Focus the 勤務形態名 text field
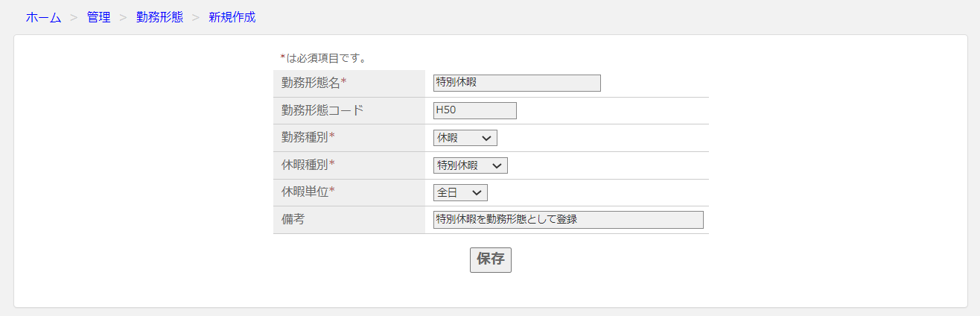Viewport: 980px width, 316px height. point(517,83)
